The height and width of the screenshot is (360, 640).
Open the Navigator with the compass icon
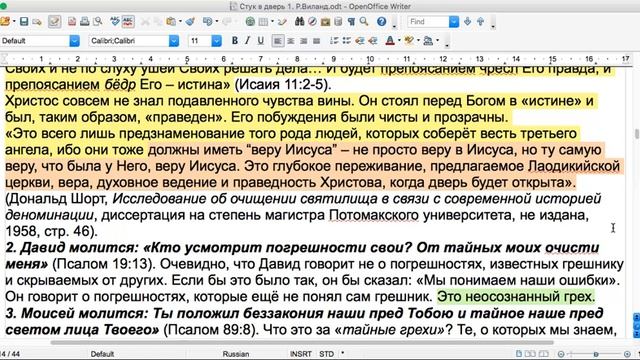pos(312,22)
